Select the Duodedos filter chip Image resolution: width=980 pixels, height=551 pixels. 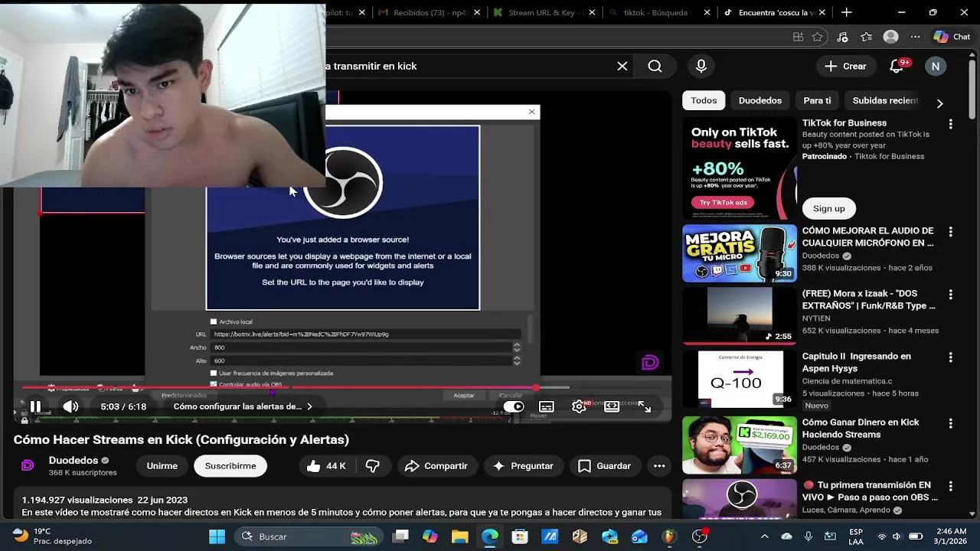pos(760,100)
